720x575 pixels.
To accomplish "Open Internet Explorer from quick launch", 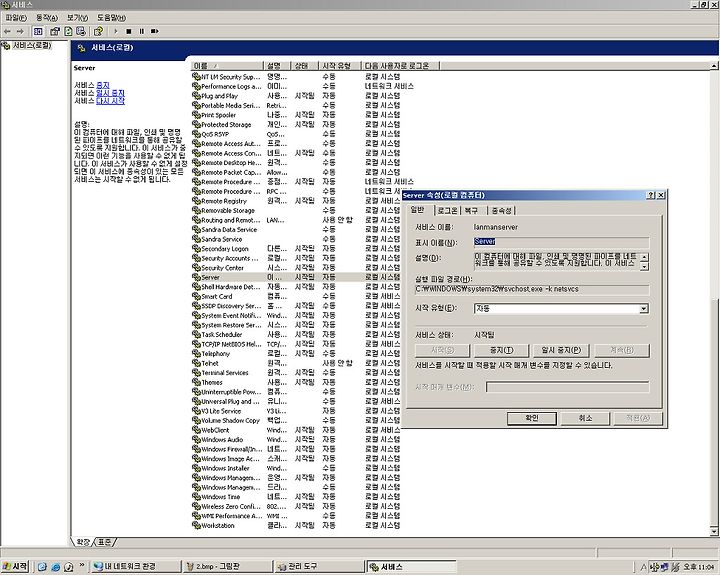I will 56,567.
